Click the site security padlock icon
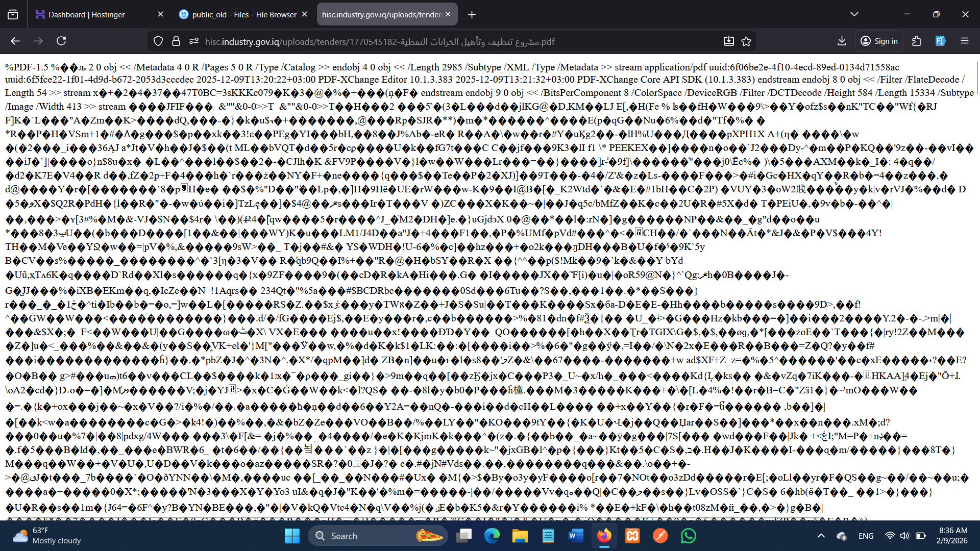 coord(176,41)
